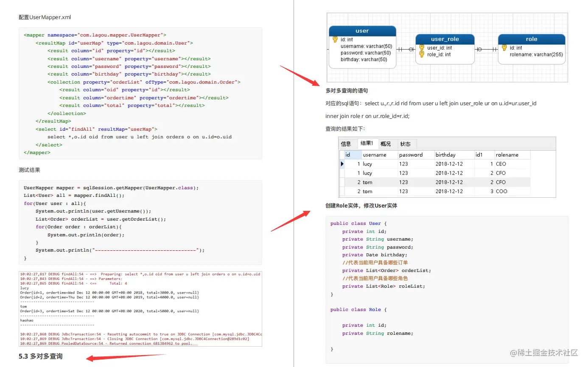Click the closing </collection> tag line
588x367 pixels.
tap(67, 113)
